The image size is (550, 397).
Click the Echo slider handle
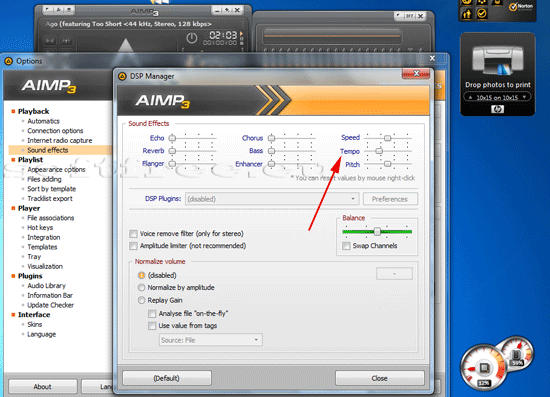coord(172,138)
